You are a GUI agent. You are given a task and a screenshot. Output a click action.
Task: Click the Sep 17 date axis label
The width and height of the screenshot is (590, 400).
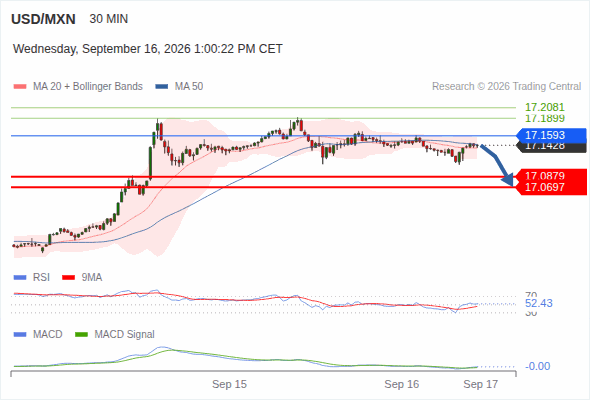coord(481,384)
